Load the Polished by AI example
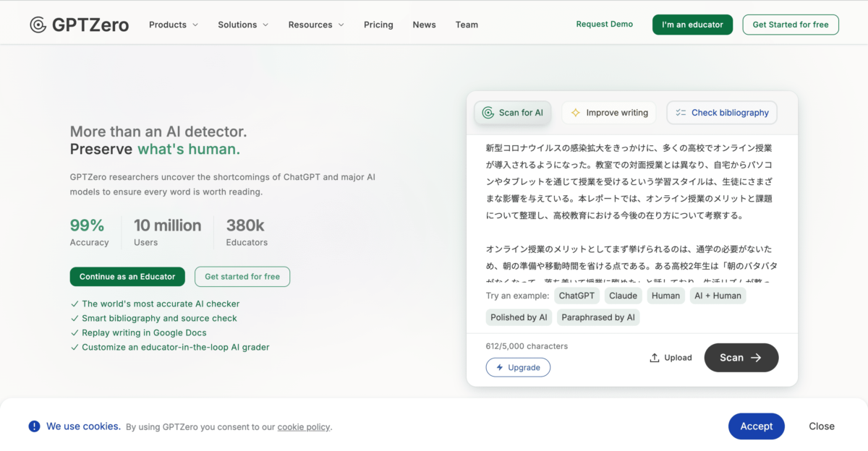This screenshot has width=868, height=451. click(519, 317)
